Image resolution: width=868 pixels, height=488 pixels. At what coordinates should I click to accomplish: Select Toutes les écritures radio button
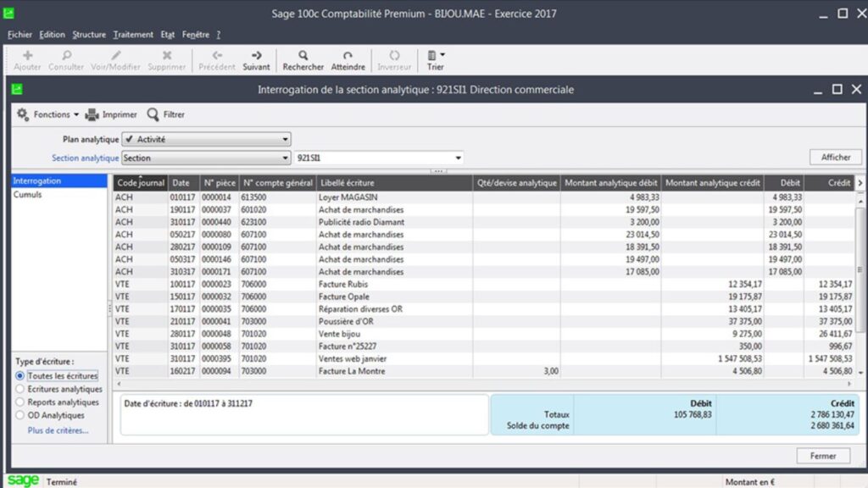pos(20,375)
